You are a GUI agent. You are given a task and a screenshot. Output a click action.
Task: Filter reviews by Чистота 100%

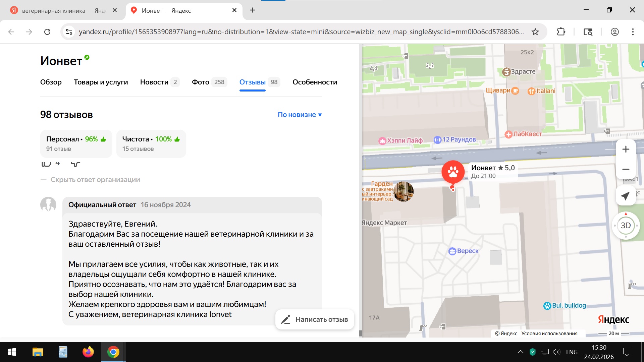tap(151, 143)
